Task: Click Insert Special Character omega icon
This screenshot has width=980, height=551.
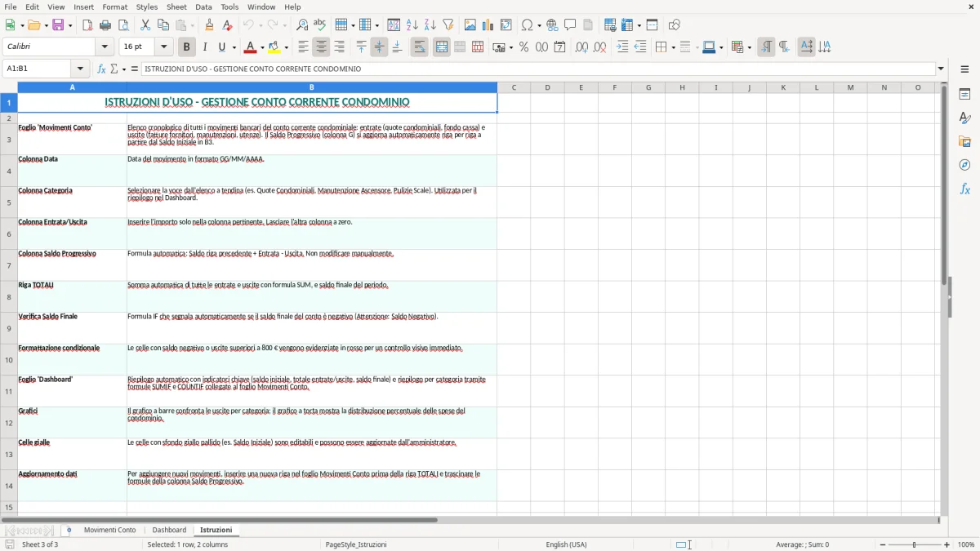Action: [x=528, y=25]
